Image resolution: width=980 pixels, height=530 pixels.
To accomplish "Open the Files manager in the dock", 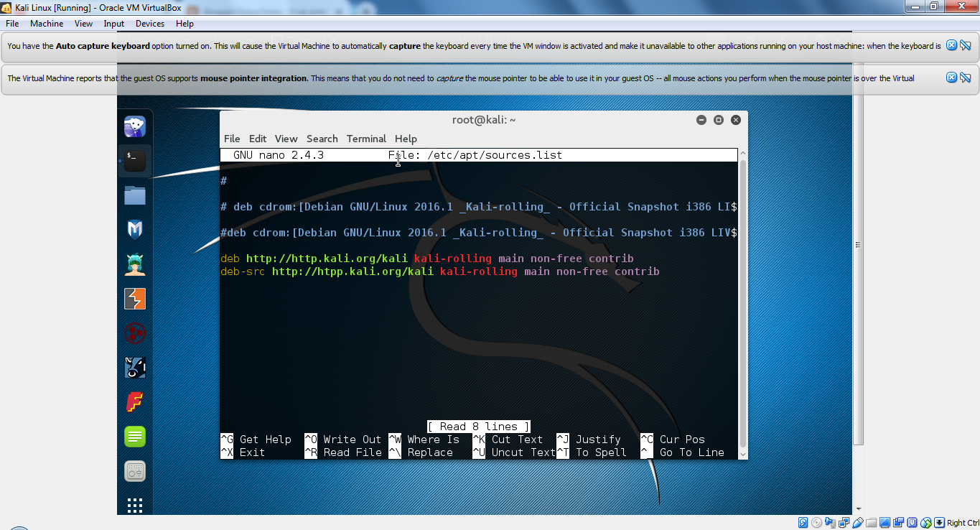I will [x=134, y=194].
